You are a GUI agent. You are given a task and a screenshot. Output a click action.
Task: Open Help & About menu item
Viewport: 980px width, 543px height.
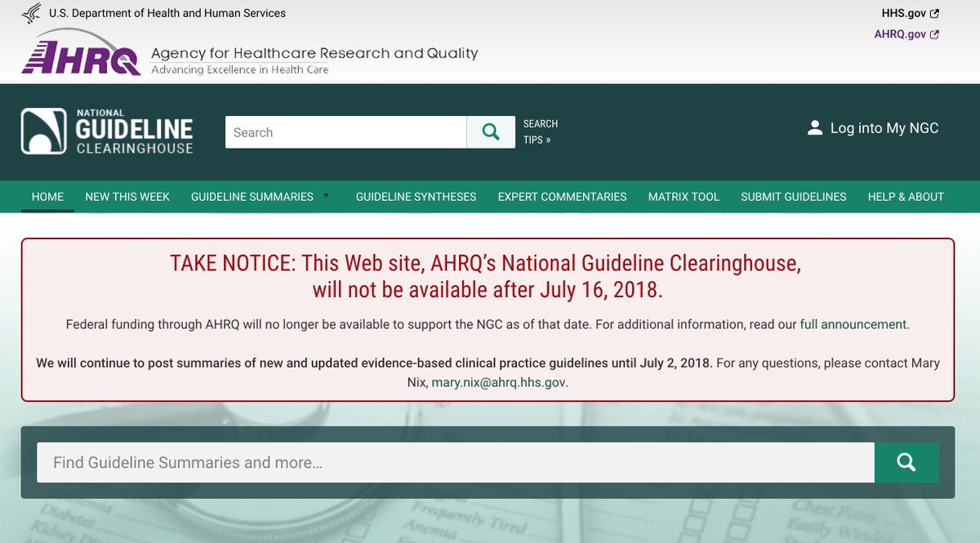[x=906, y=197]
